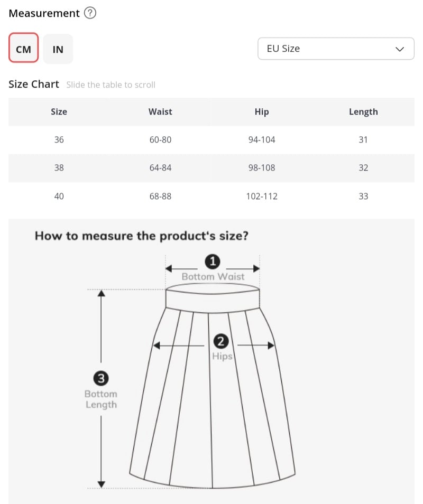
Task: Click the Size Chart heading
Action: coord(34,85)
